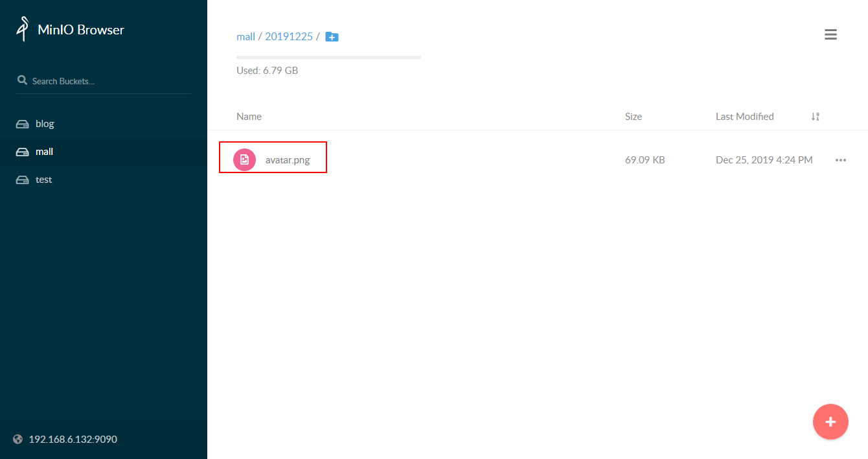Open 20191225 folder breadcrumb link

(x=289, y=36)
